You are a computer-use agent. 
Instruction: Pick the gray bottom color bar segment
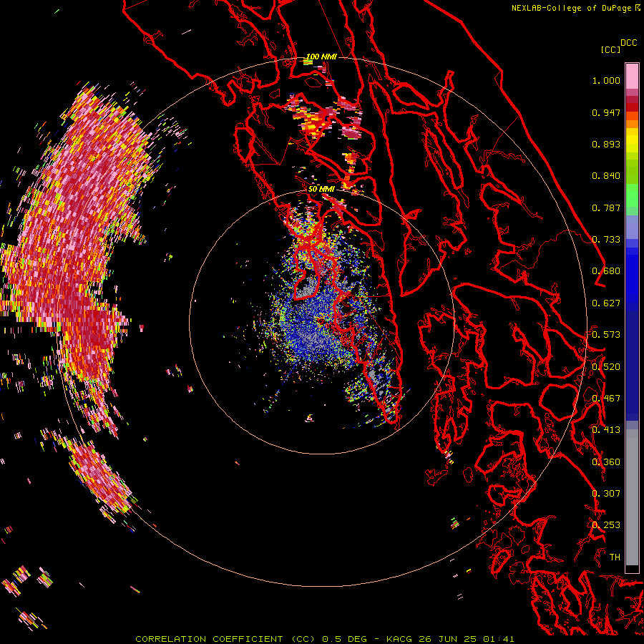pyautogui.click(x=632, y=497)
